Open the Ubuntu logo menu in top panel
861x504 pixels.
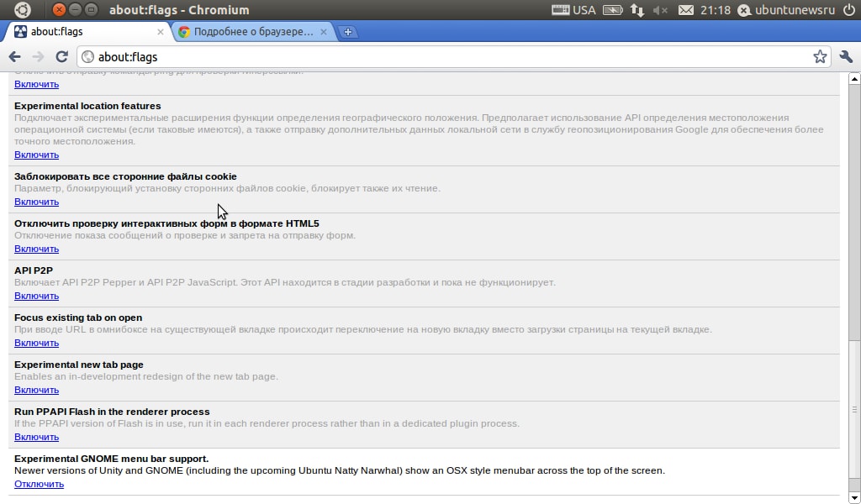pyautogui.click(x=23, y=10)
